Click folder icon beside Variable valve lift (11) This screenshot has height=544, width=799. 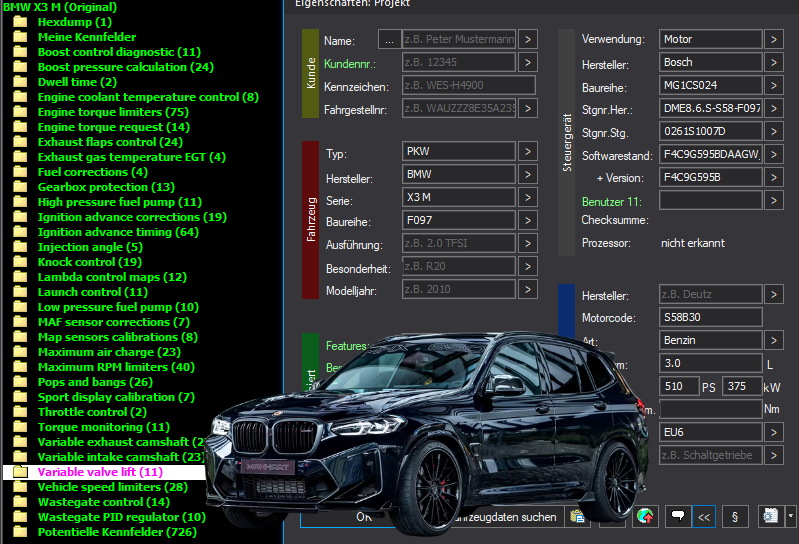click(x=20, y=472)
